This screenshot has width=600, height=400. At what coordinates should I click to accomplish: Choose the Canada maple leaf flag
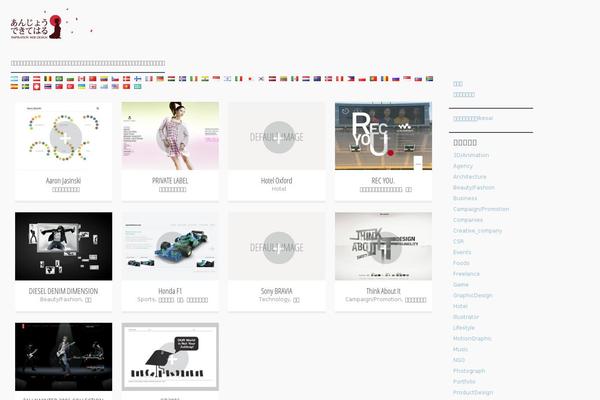pos(82,79)
